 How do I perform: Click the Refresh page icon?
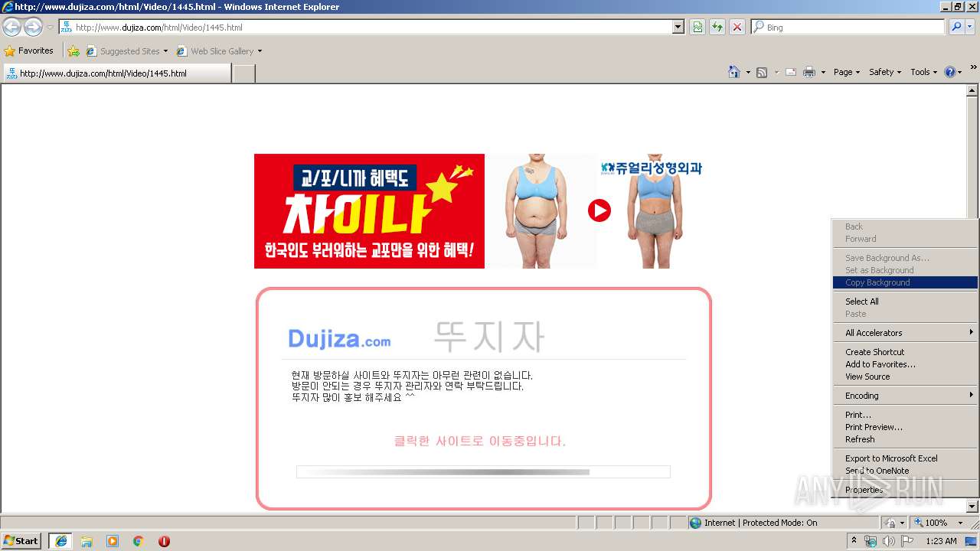pos(717,28)
